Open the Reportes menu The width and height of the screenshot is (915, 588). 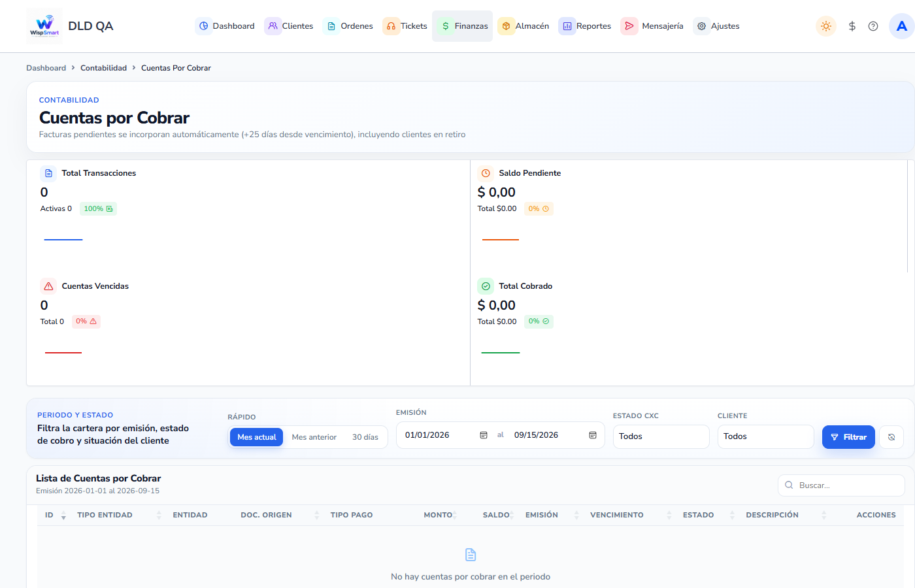(x=586, y=26)
